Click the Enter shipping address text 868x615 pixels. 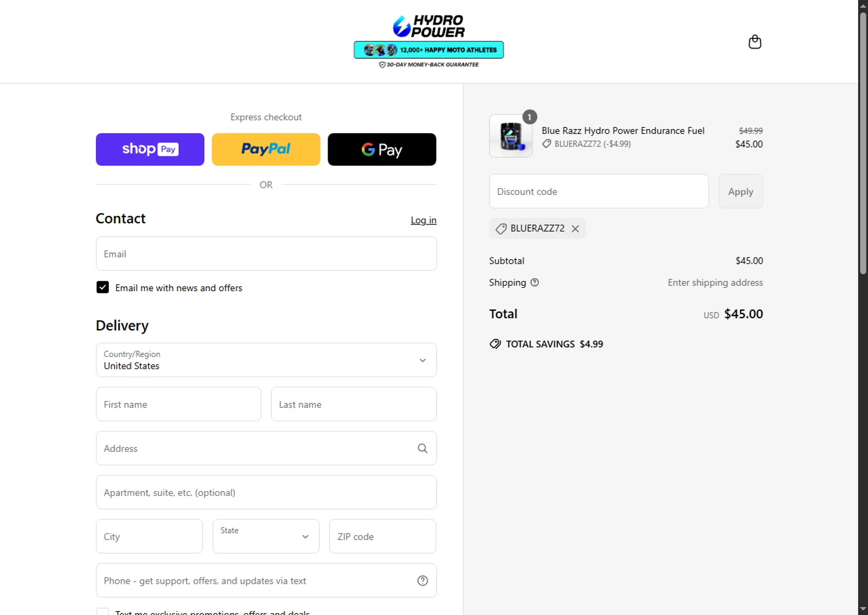click(x=715, y=282)
